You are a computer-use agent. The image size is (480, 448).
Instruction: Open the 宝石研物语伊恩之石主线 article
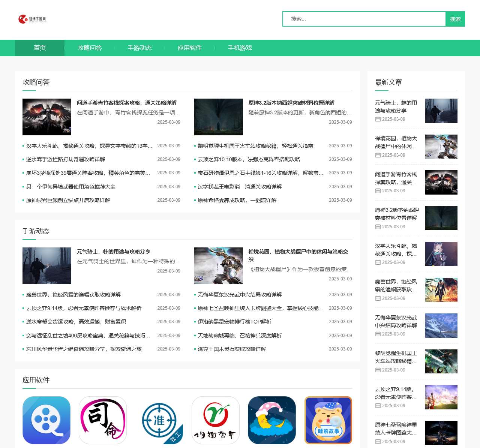point(261,173)
